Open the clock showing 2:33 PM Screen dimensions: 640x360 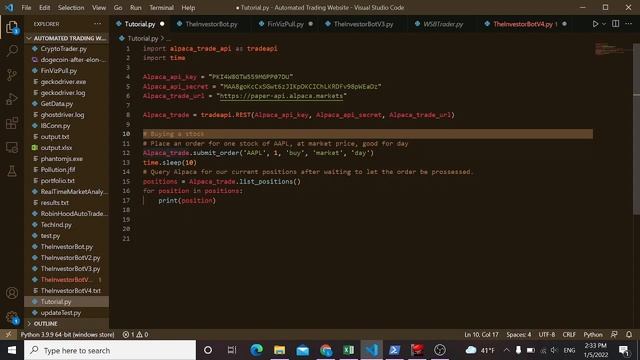coord(596,350)
